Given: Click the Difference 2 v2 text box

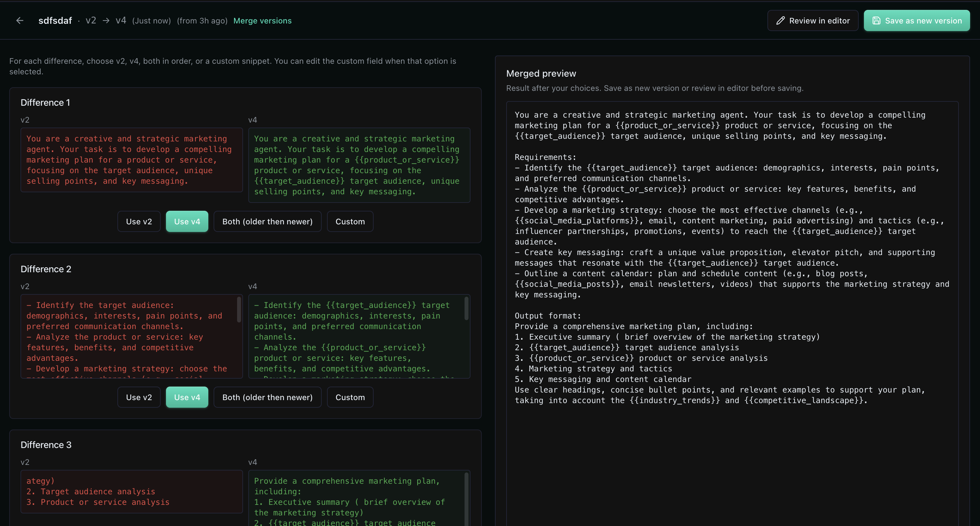Looking at the screenshot, I should tap(132, 336).
